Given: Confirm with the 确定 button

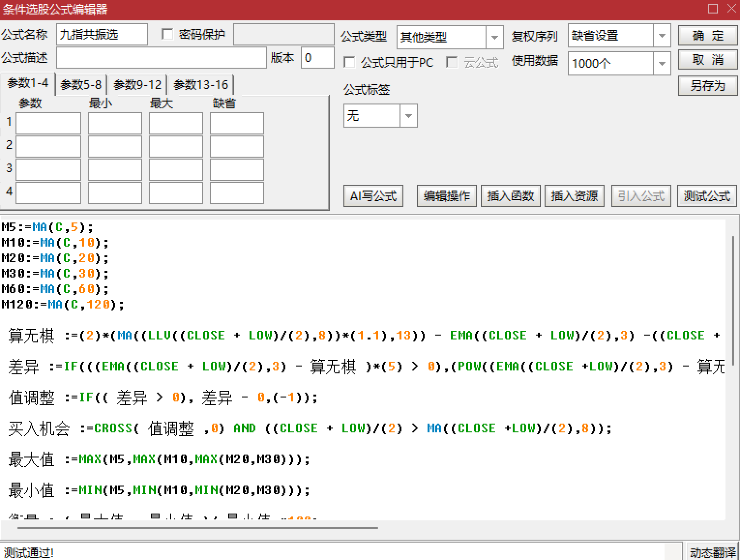Looking at the screenshot, I should (708, 36).
